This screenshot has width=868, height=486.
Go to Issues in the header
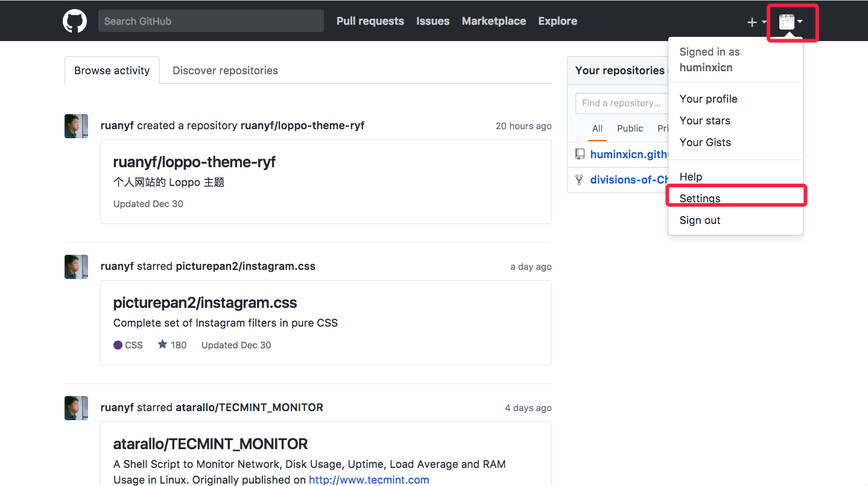(432, 21)
